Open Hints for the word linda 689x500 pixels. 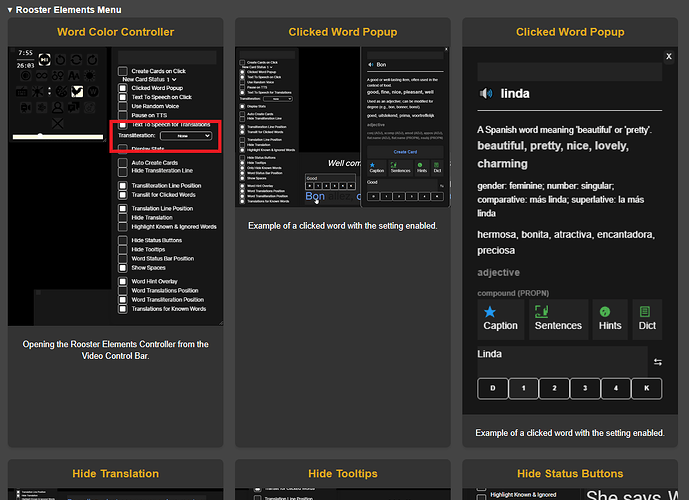[x=610, y=318]
